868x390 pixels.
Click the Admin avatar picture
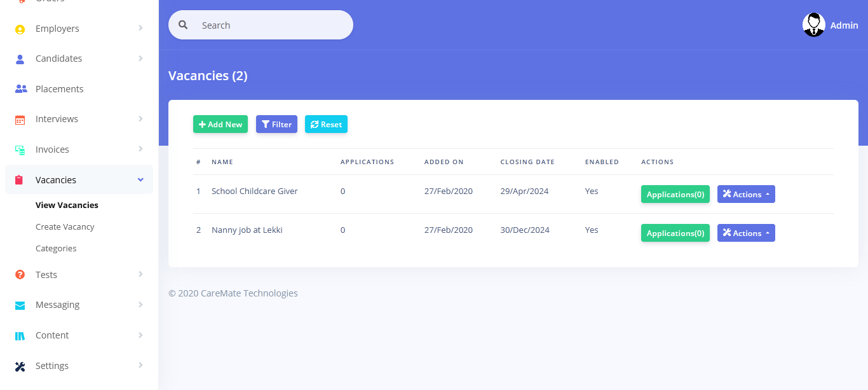pos(813,25)
